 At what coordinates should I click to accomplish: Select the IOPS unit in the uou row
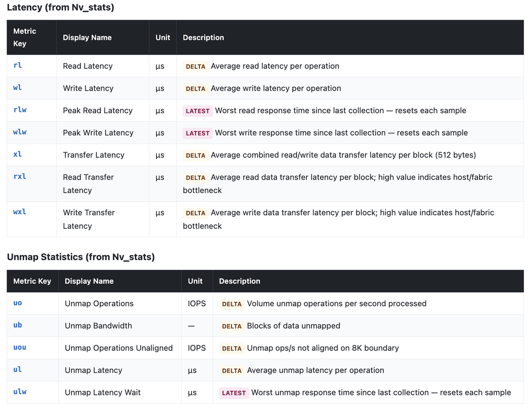pyautogui.click(x=197, y=348)
